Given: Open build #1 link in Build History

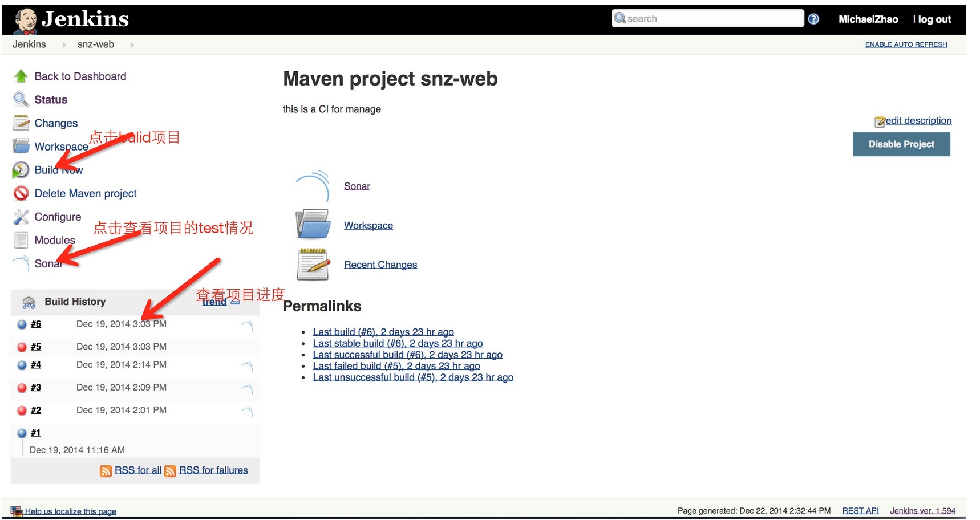Looking at the screenshot, I should 36,433.
